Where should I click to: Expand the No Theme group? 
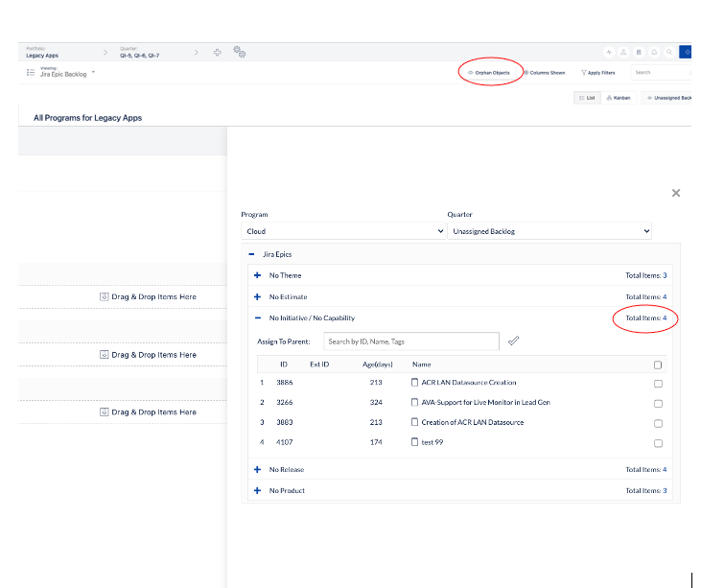(258, 275)
